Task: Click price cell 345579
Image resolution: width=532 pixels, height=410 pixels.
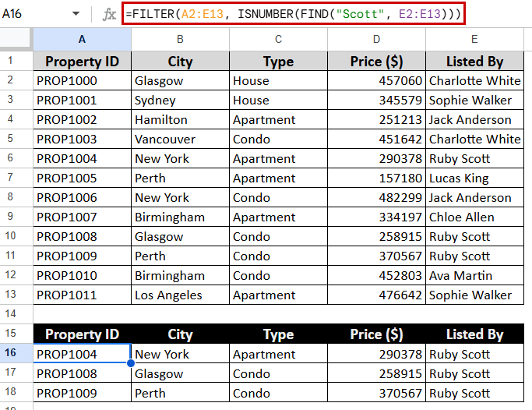Action: (376, 100)
